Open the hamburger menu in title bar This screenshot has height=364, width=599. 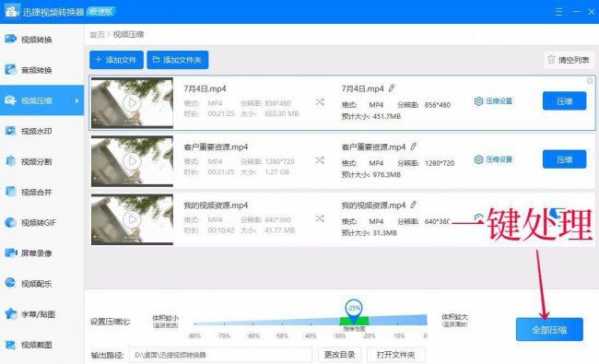pos(558,12)
